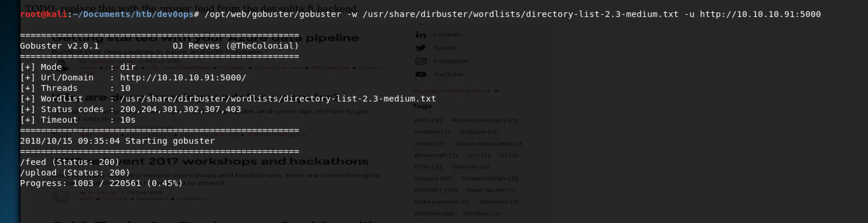Select the 'AWS (9)' tag
This screenshot has height=223, width=868.
(428, 120)
